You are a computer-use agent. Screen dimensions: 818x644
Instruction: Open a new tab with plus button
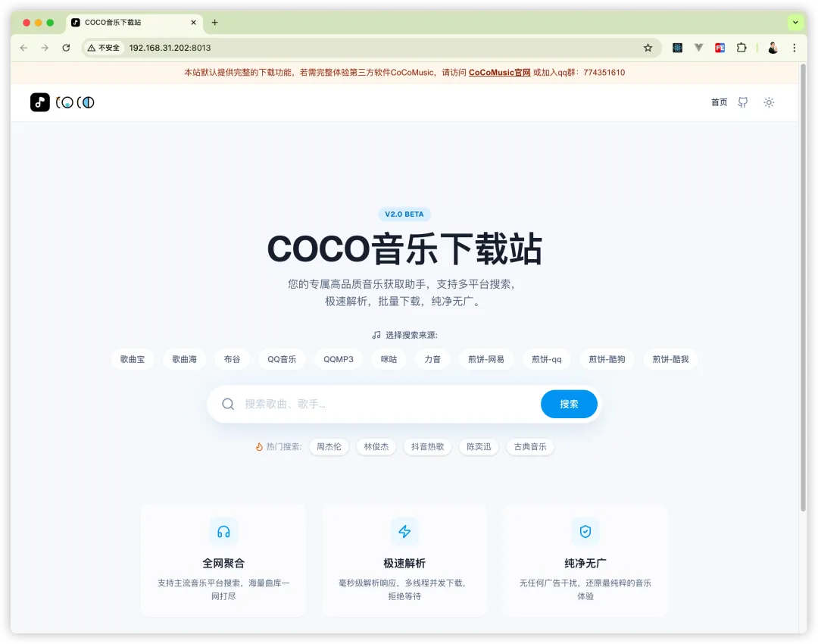pos(214,23)
